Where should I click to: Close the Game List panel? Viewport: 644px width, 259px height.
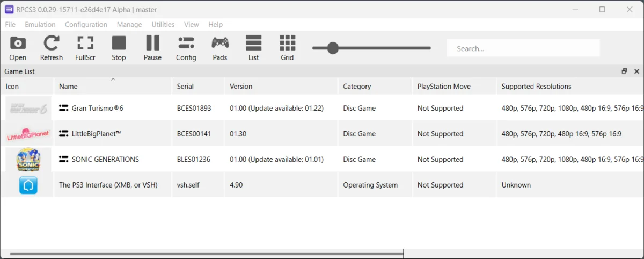tap(636, 71)
